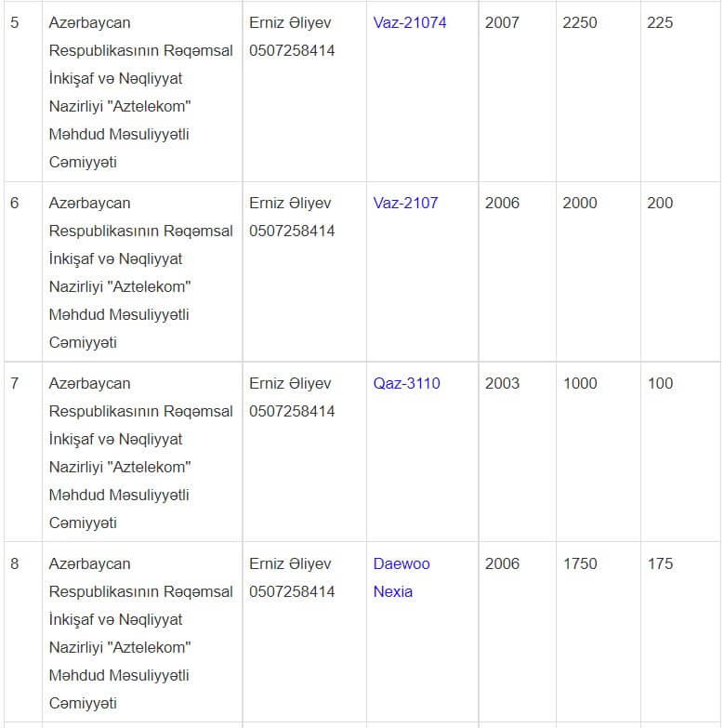Viewport: 724px width, 728px height.
Task: Click the row number 5 cell
Action: [15, 22]
